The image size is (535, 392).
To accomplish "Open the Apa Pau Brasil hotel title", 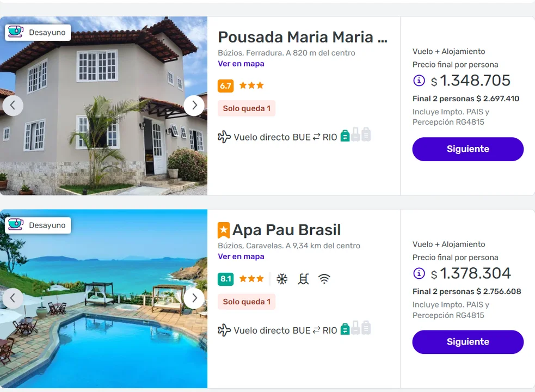I will 286,230.
